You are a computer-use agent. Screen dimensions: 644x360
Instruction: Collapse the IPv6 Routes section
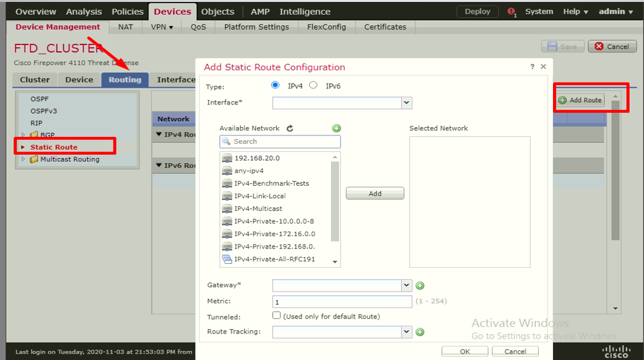pyautogui.click(x=159, y=165)
